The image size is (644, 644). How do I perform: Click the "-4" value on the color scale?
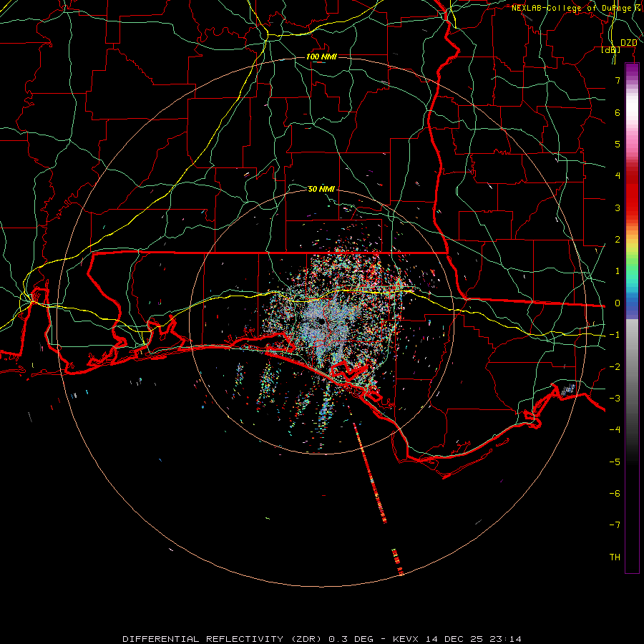615,430
